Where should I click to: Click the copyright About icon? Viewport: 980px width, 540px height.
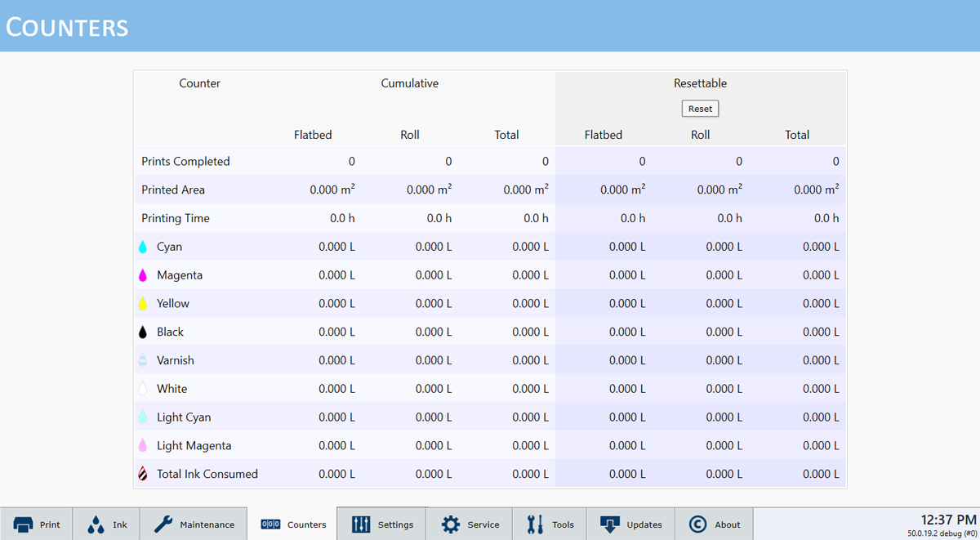pos(697,524)
